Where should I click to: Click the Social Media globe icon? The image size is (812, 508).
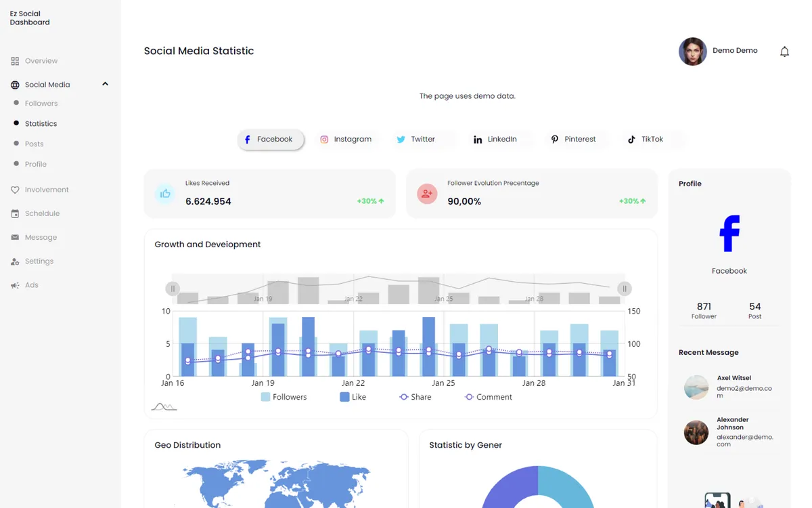(x=15, y=85)
